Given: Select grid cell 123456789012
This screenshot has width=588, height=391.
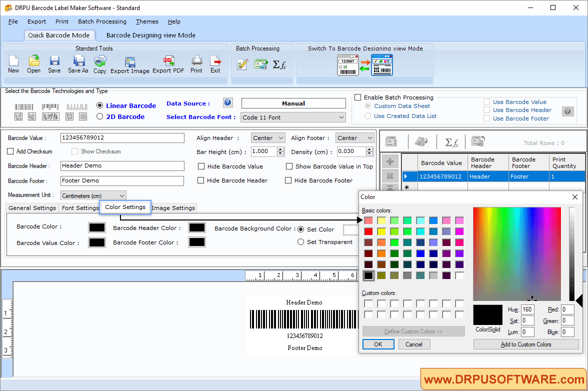Looking at the screenshot, I should tap(442, 176).
